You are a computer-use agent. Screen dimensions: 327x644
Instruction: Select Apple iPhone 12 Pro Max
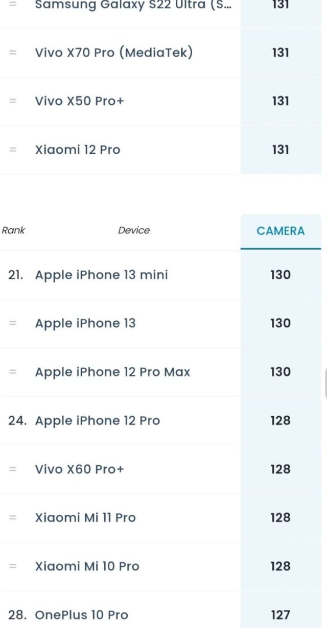point(112,372)
